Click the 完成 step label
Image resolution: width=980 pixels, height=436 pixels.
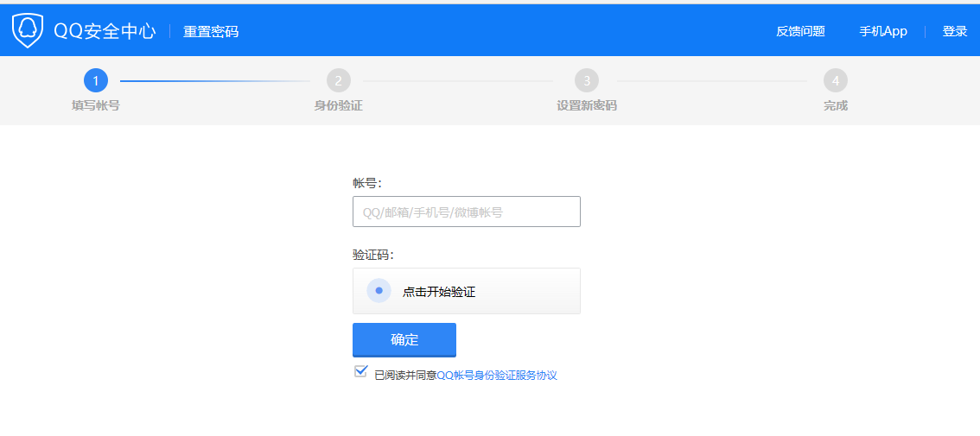[x=836, y=105]
